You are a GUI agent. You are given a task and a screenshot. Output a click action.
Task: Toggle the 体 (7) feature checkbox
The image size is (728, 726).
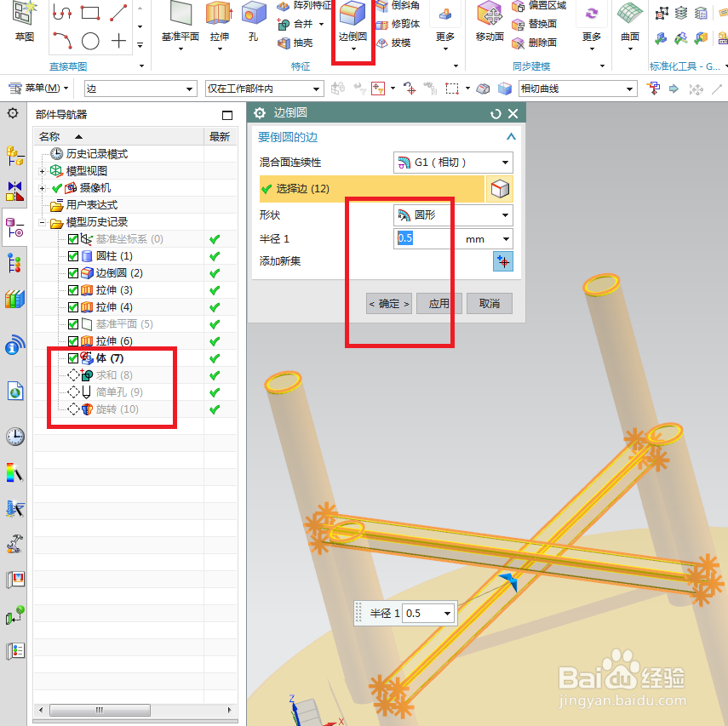pyautogui.click(x=73, y=358)
